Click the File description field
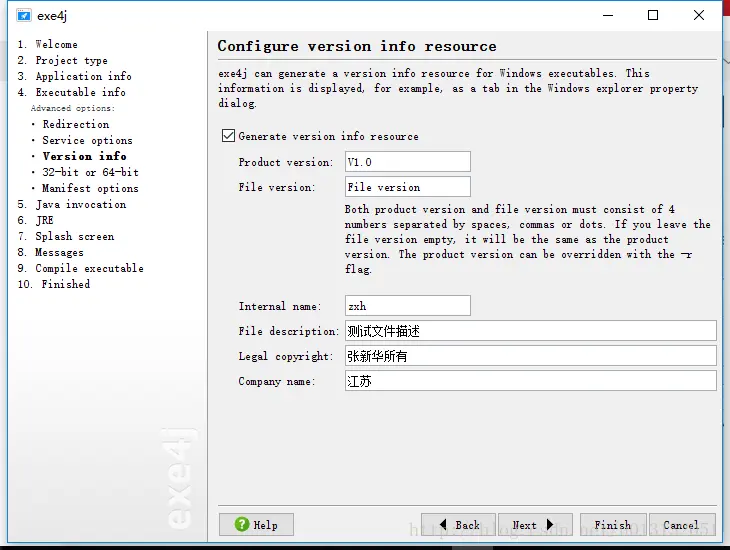 click(531, 331)
